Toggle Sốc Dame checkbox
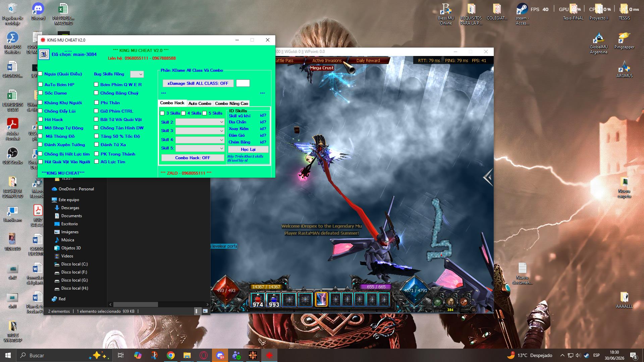Screen dimensions: 644x362 (41, 93)
